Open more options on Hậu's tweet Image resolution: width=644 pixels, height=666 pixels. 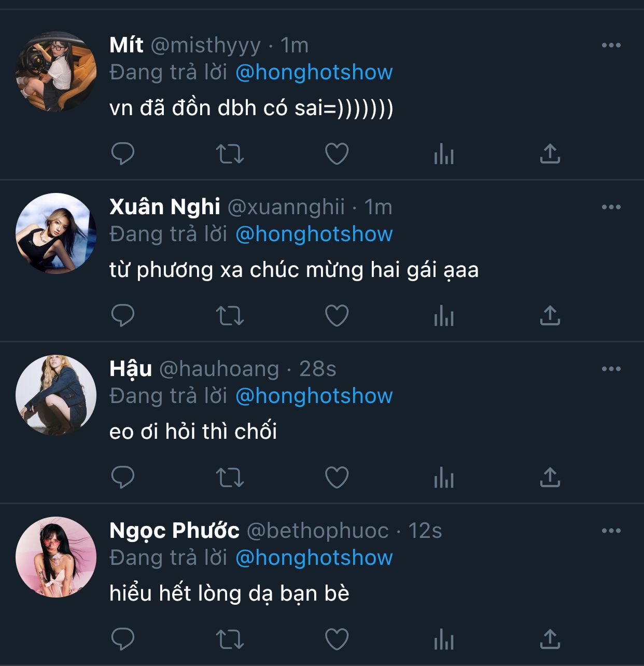pyautogui.click(x=611, y=369)
